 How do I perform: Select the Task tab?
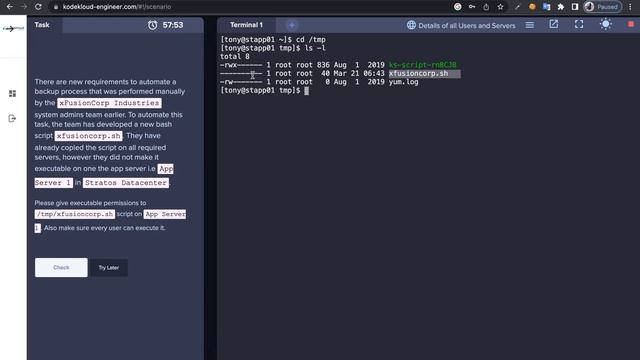42,25
